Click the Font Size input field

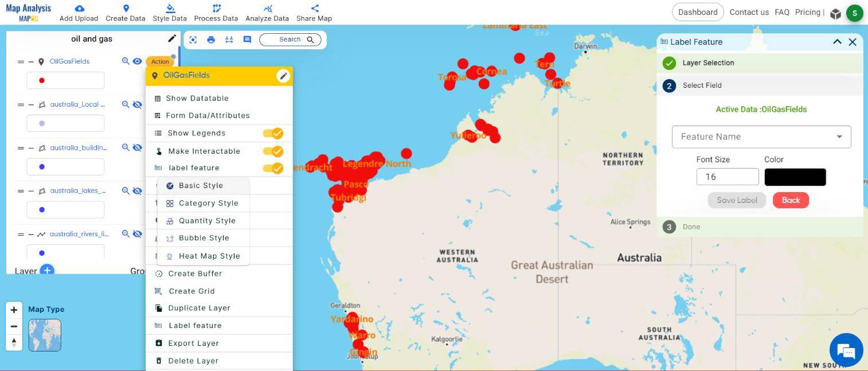pos(728,177)
